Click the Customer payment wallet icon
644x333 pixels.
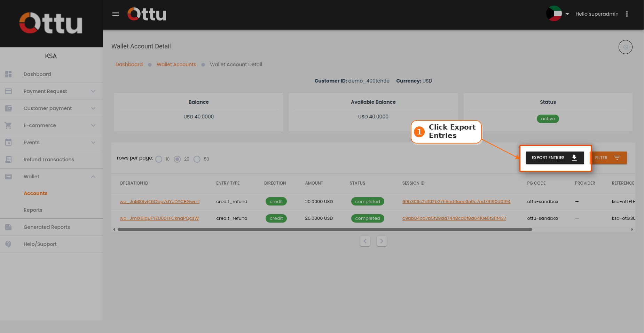pos(8,108)
